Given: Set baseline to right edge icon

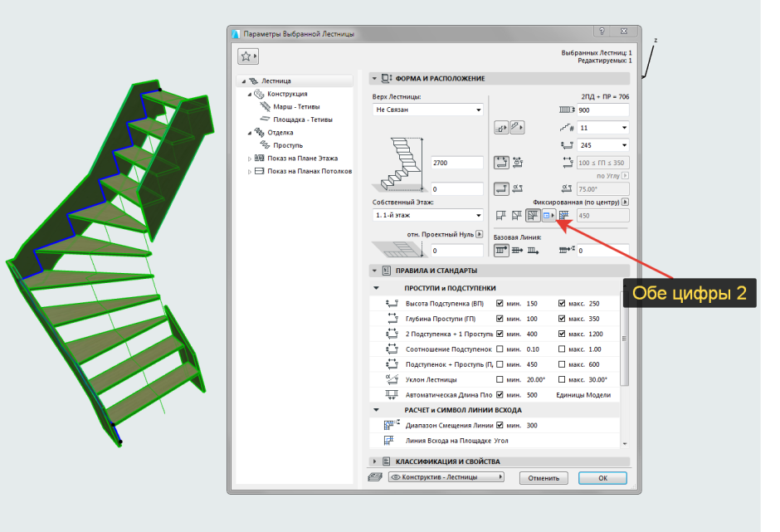Looking at the screenshot, I should click(534, 251).
